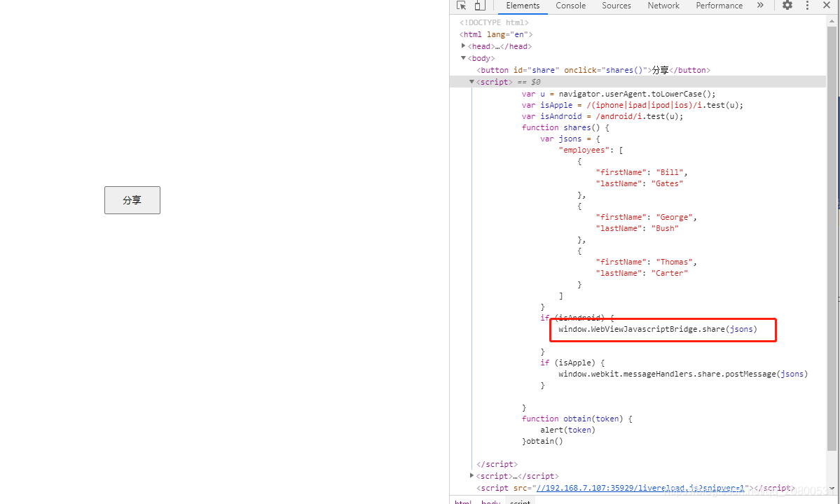Show hidden panels via the chevron
Screen dimensions: 840x504
(760, 6)
